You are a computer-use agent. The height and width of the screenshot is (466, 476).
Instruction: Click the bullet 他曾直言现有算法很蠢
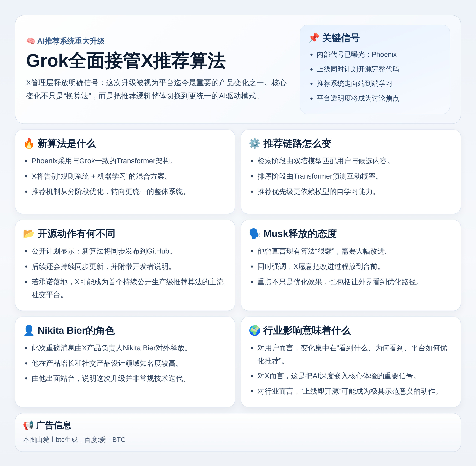tap(323, 251)
